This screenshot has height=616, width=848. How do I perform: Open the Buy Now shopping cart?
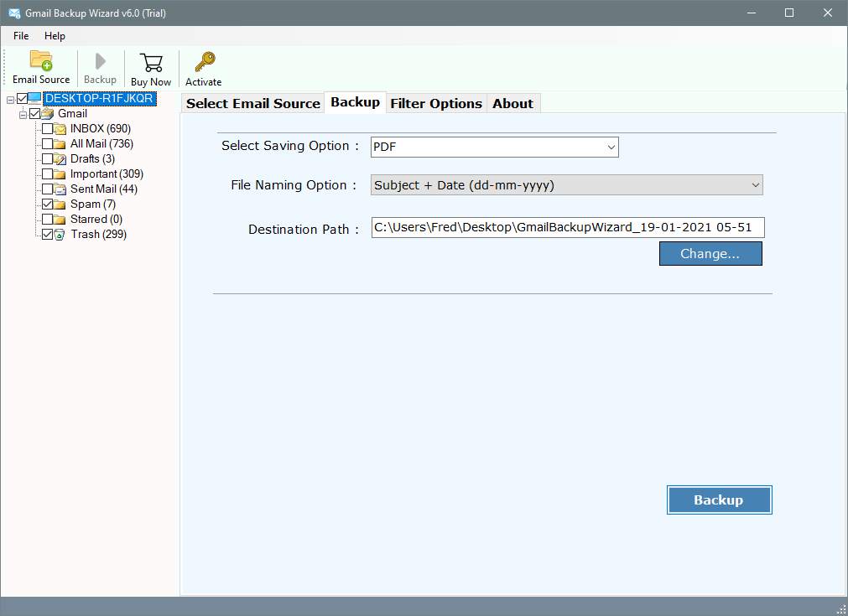point(151,63)
